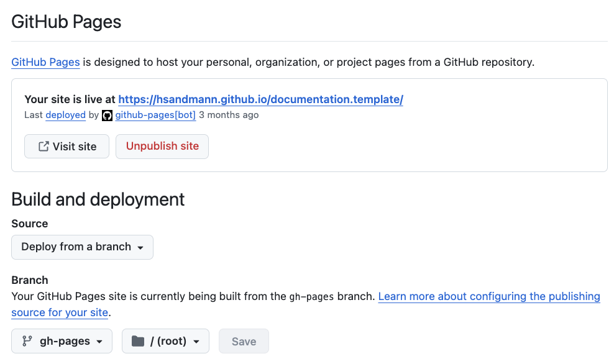Screen dimensions: 614x364
Task: Click the caret arrow on gh-pages selector
Action: (99, 342)
